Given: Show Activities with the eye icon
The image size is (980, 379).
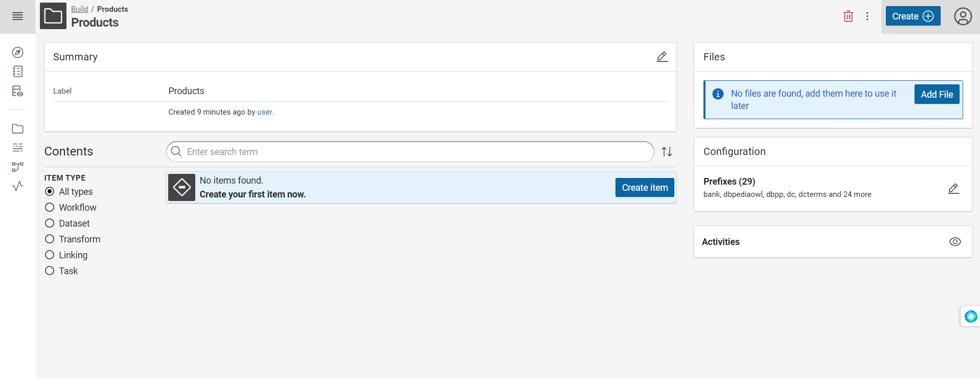Looking at the screenshot, I should [x=955, y=242].
